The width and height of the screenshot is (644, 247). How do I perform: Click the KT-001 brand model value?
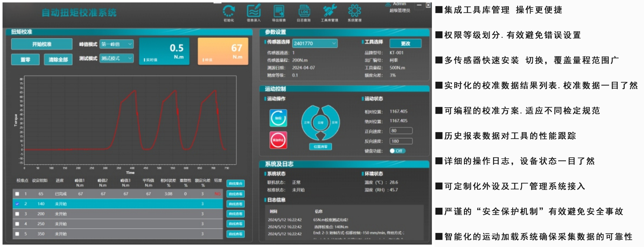396,53
